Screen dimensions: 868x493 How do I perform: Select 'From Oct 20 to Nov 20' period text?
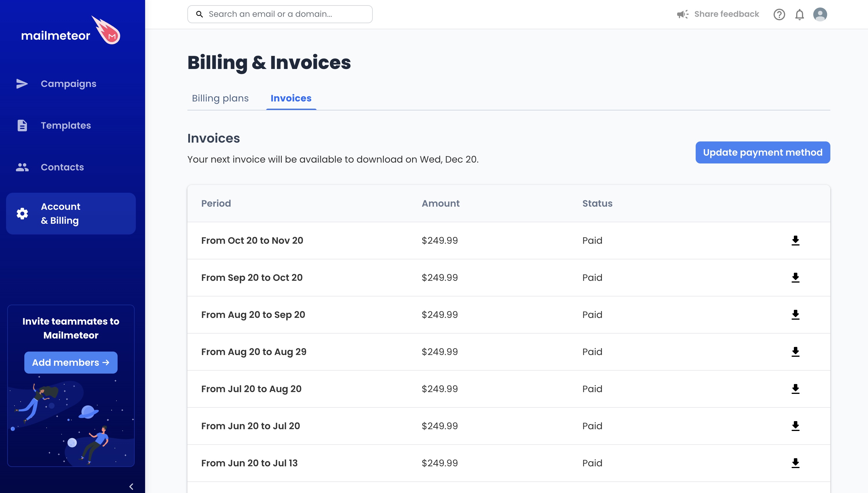point(252,240)
